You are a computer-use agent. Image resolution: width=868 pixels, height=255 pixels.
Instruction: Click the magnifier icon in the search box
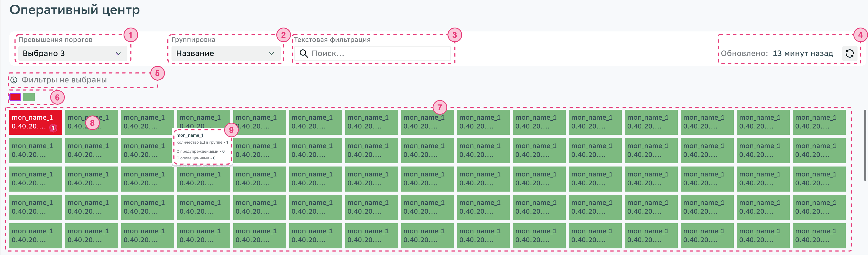tap(304, 53)
